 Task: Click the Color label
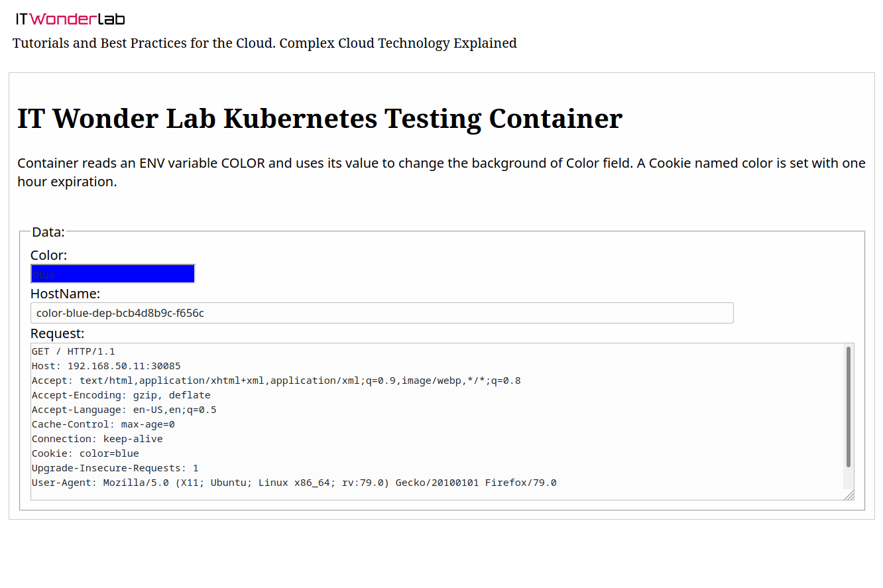(48, 255)
